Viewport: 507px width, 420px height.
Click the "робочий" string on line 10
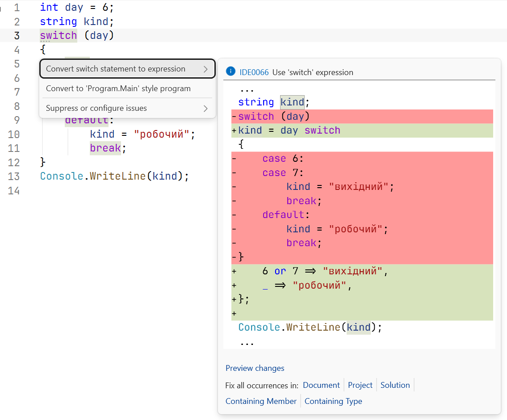coord(162,134)
